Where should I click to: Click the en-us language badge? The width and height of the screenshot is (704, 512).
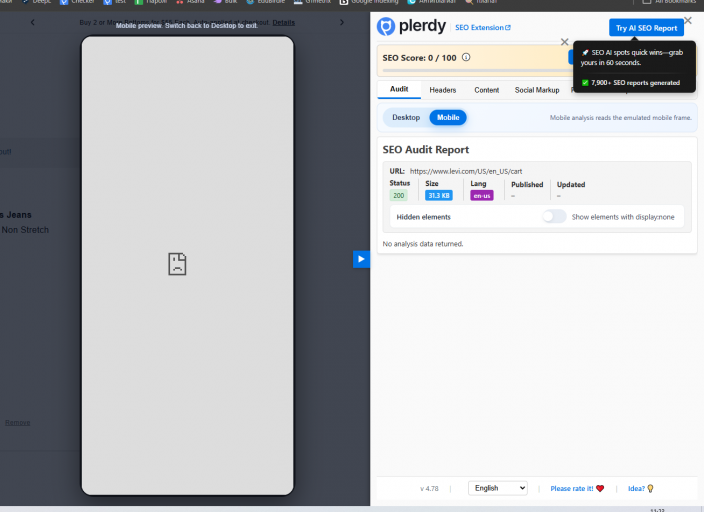[482, 195]
